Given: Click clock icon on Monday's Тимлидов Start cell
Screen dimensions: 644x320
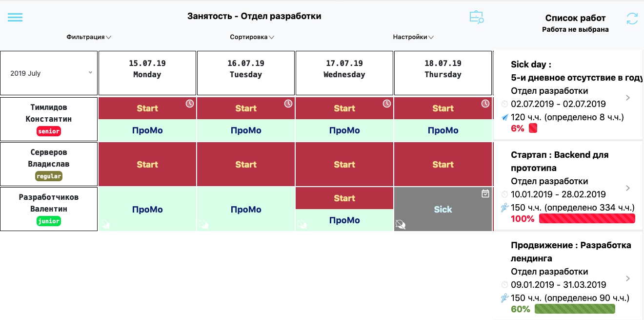Looking at the screenshot, I should click(x=190, y=104).
